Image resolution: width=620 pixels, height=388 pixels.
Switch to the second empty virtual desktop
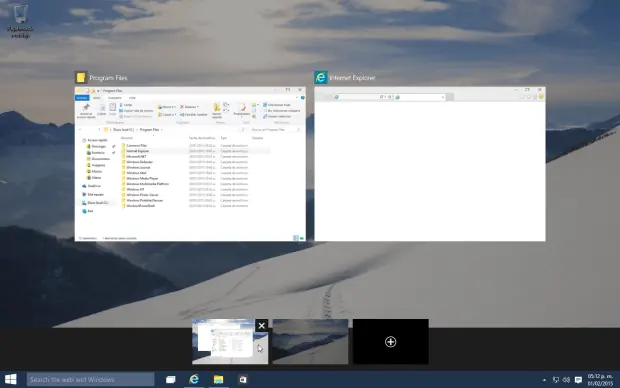pos(310,342)
